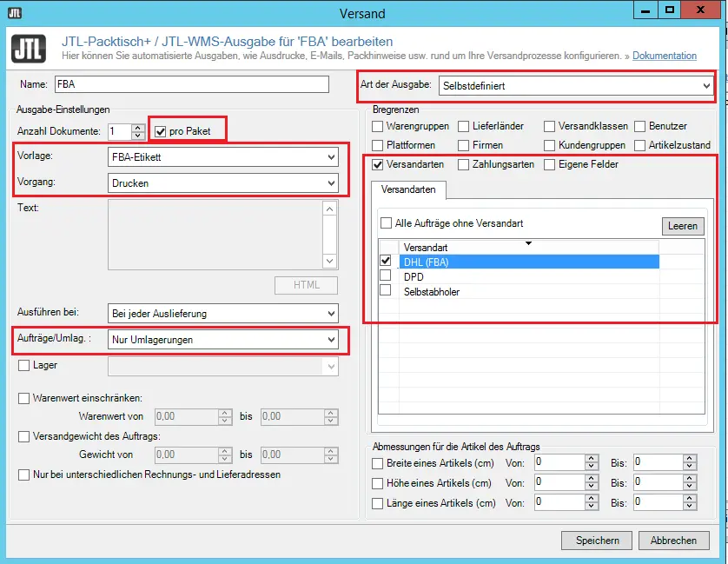The image size is (728, 564).
Task: Click the small JTL title bar icon
Action: point(15,12)
